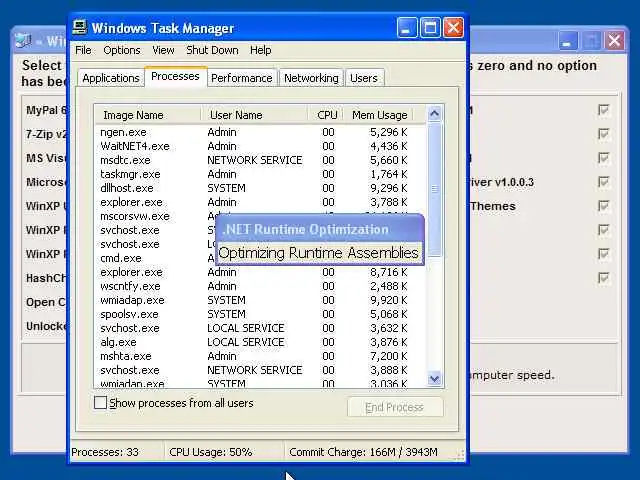The image size is (640, 480).
Task: Select svchost.exe row using 3,632 K
Action: point(260,328)
